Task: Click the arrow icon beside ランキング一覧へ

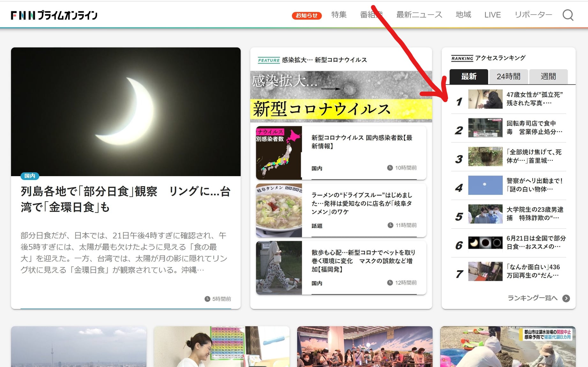Action: point(566,298)
